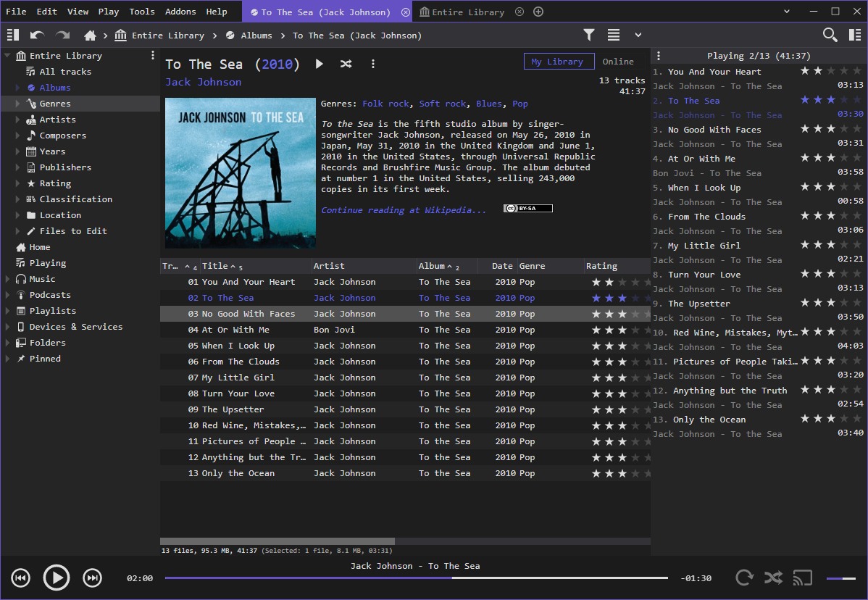
Task: Play the album To The Sea
Action: pyautogui.click(x=320, y=64)
